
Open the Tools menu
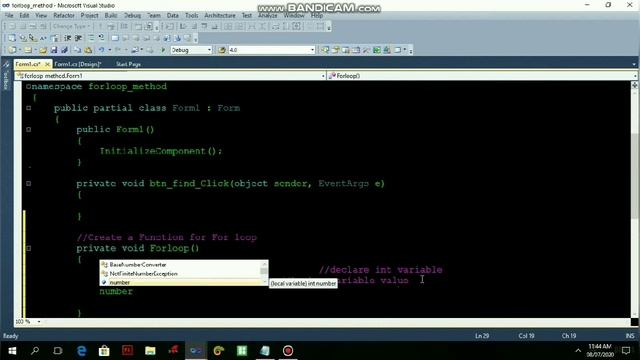tap(191, 16)
